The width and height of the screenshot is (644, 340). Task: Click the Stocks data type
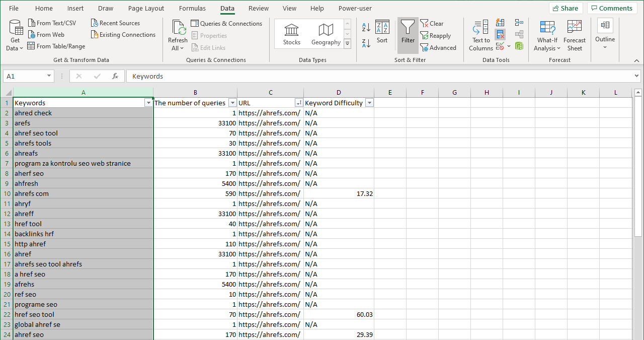point(292,34)
